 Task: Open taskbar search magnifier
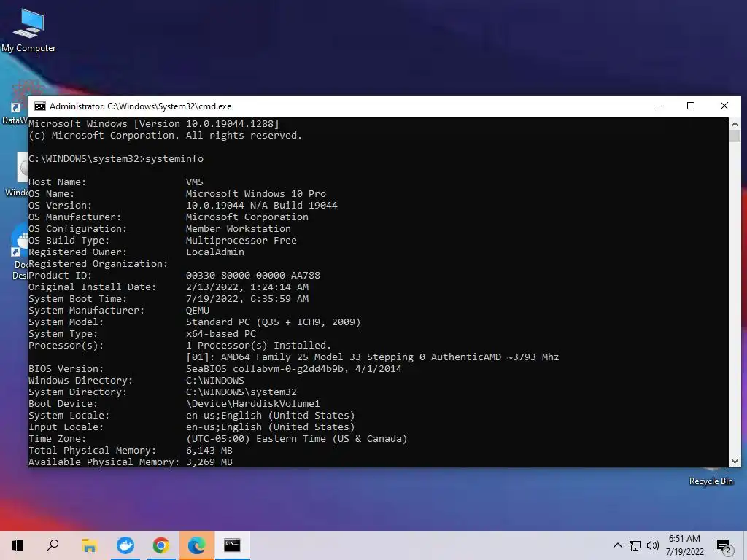[x=53, y=545]
